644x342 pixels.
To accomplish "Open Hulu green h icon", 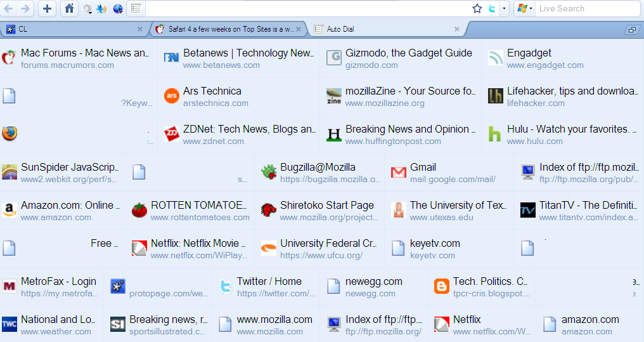I will click(x=494, y=134).
